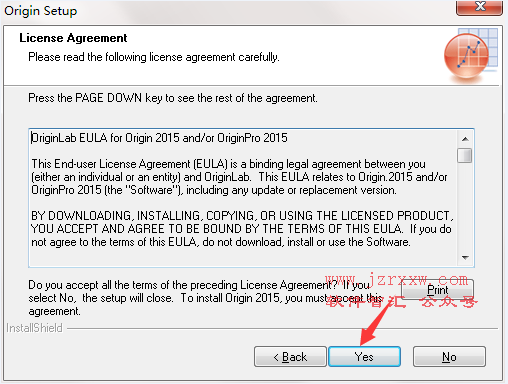Click the empty scrollbar track below the thumb
This screenshot has width=508, height=384.
[x=465, y=207]
